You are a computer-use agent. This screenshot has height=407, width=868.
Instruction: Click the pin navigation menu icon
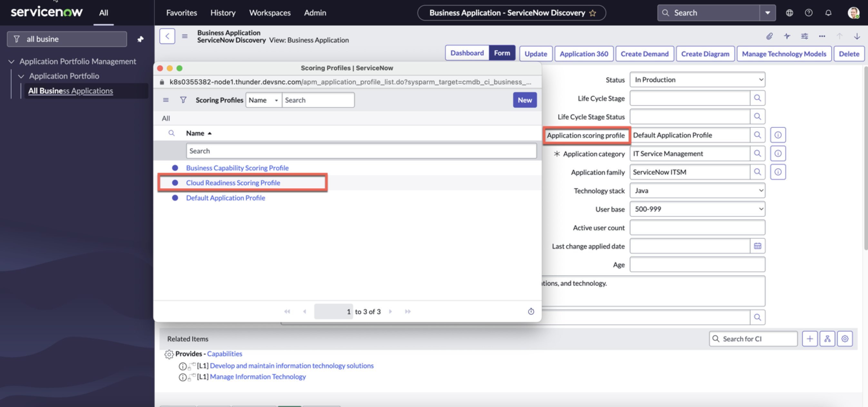(x=141, y=39)
